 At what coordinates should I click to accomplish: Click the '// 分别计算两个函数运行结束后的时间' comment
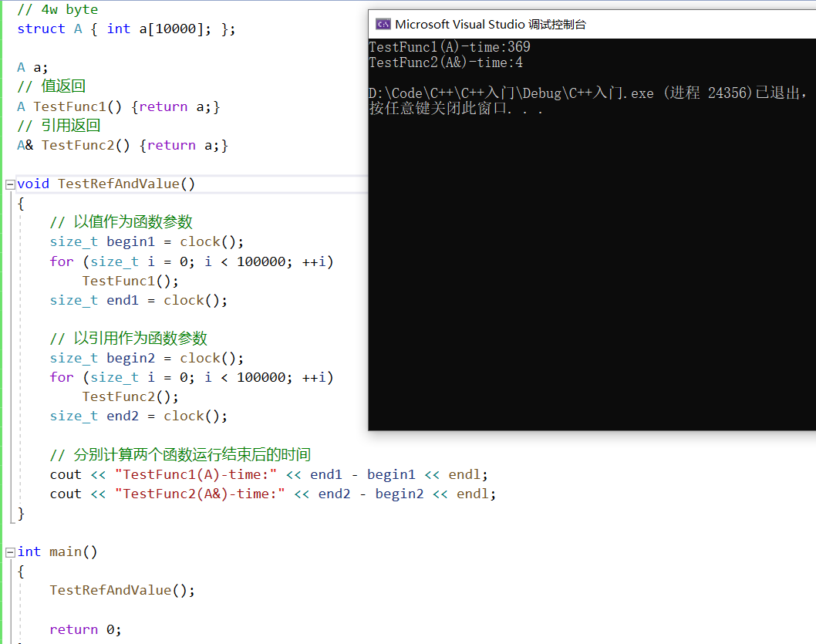coord(180,454)
